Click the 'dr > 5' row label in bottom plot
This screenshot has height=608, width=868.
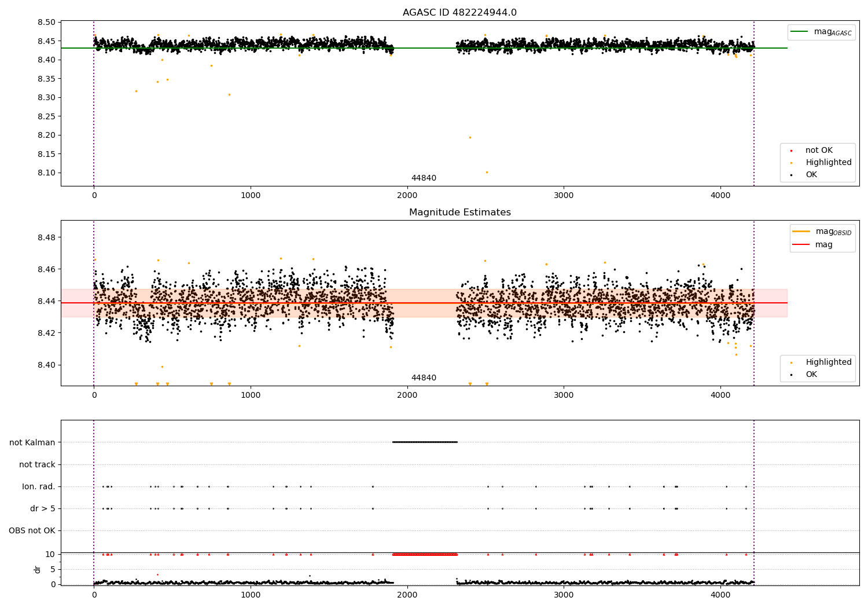pos(43,509)
